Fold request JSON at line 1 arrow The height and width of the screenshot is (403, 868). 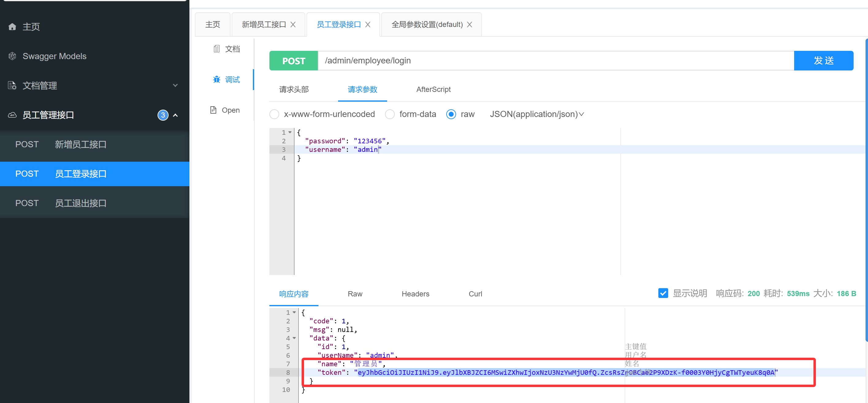tap(290, 132)
